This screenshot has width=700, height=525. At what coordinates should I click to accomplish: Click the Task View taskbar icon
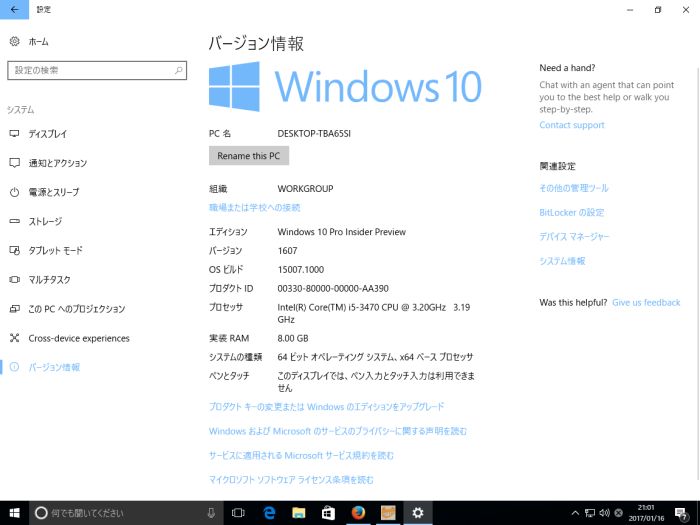point(239,512)
